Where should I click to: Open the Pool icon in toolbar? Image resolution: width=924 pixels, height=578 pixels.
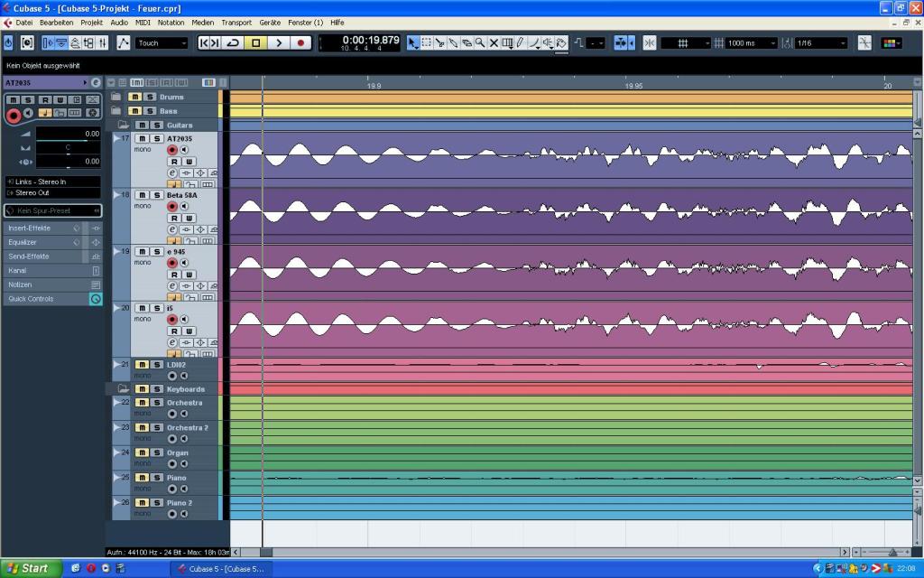click(x=89, y=43)
